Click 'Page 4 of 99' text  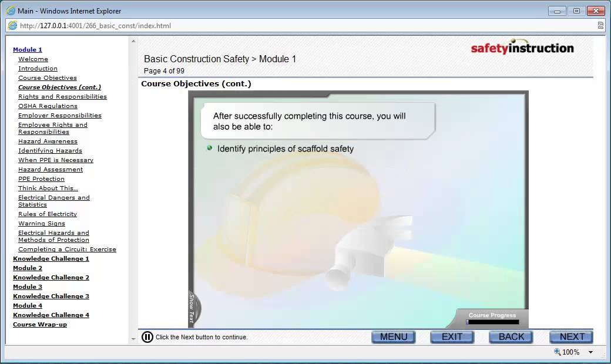[x=164, y=71]
